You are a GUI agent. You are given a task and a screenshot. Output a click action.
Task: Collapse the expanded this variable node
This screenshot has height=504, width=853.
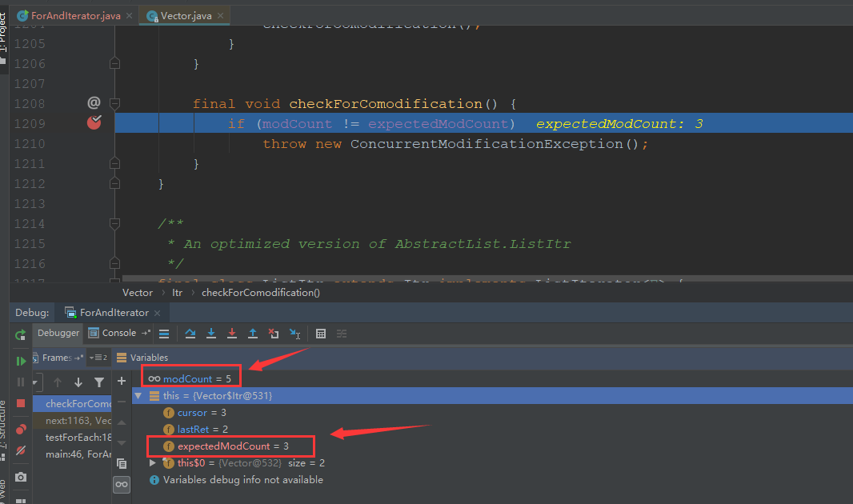138,394
